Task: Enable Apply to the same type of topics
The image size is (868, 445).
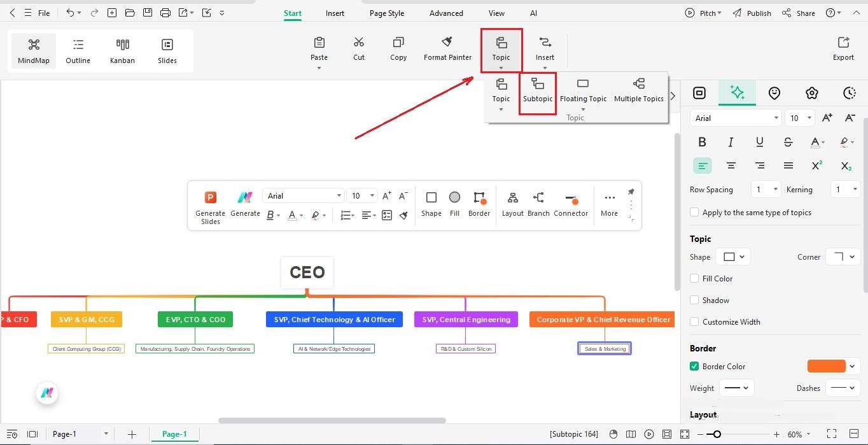Action: [x=694, y=213]
